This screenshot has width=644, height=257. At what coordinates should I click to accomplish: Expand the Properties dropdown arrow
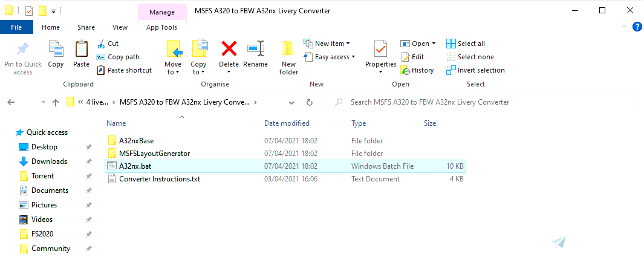tap(380, 72)
